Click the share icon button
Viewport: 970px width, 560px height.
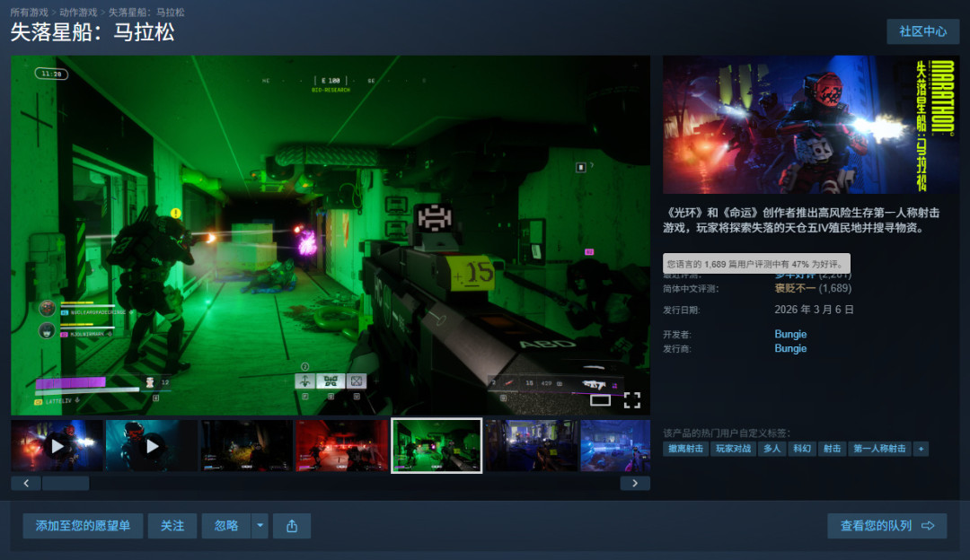point(292,526)
